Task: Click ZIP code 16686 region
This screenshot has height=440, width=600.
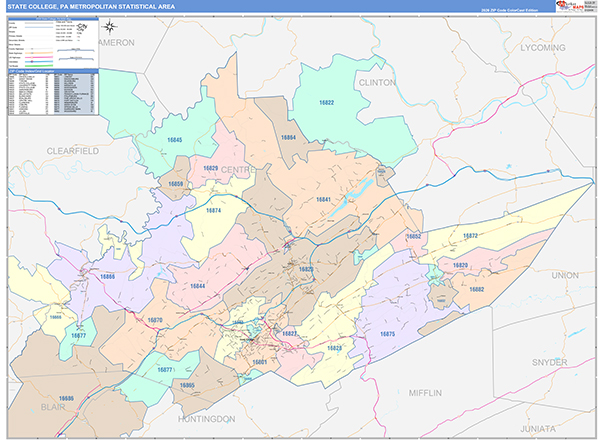Action: [66, 398]
